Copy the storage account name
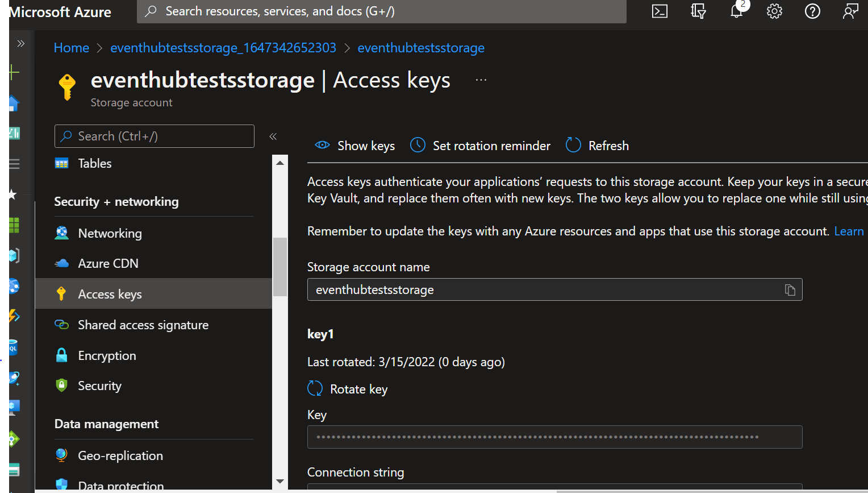This screenshot has width=868, height=493. click(790, 290)
